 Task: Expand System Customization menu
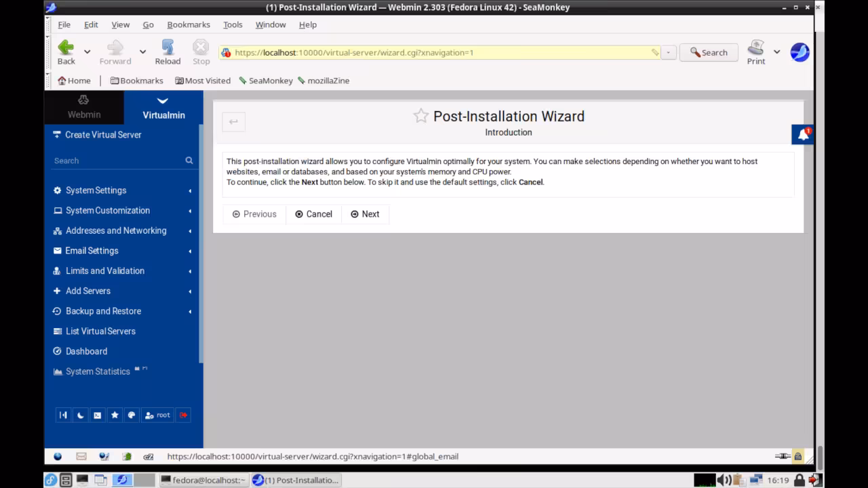click(123, 211)
